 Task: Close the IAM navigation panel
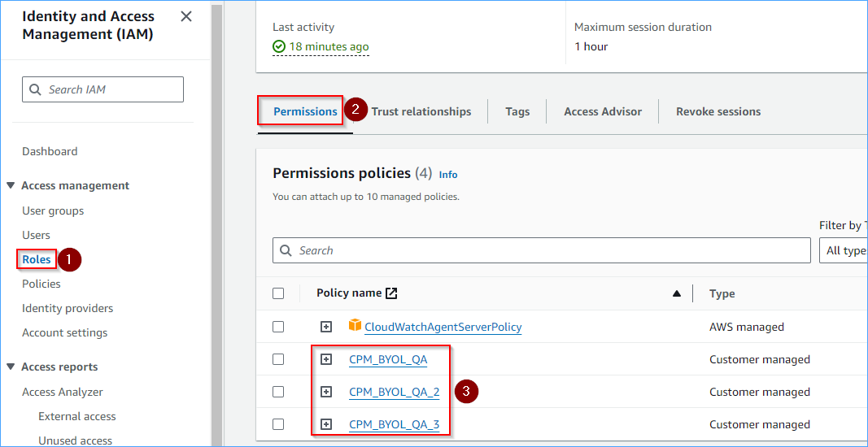pyautogui.click(x=186, y=16)
